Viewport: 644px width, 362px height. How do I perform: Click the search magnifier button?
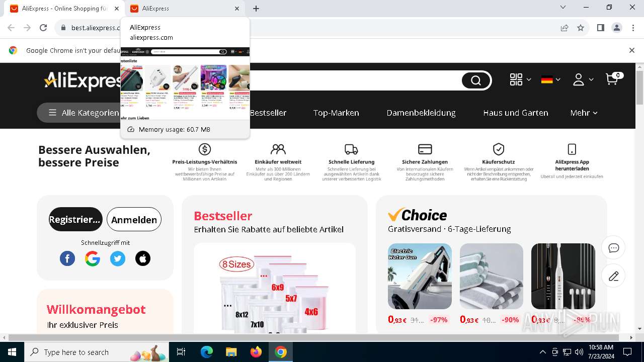pyautogui.click(x=476, y=80)
